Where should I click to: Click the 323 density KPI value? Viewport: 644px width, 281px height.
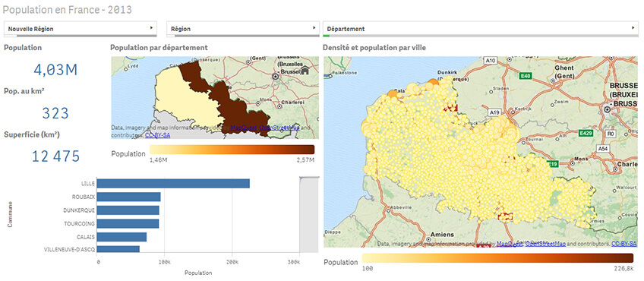(x=55, y=113)
